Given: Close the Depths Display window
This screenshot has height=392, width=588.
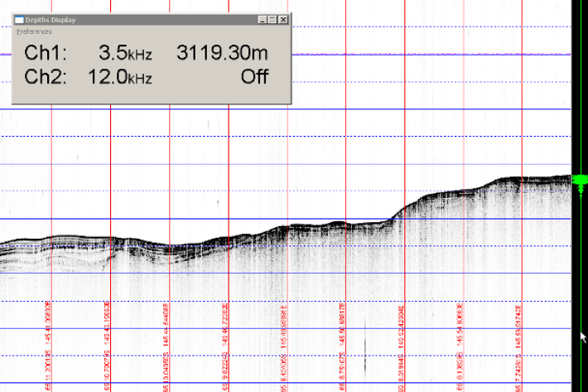Looking at the screenshot, I should (283, 19).
